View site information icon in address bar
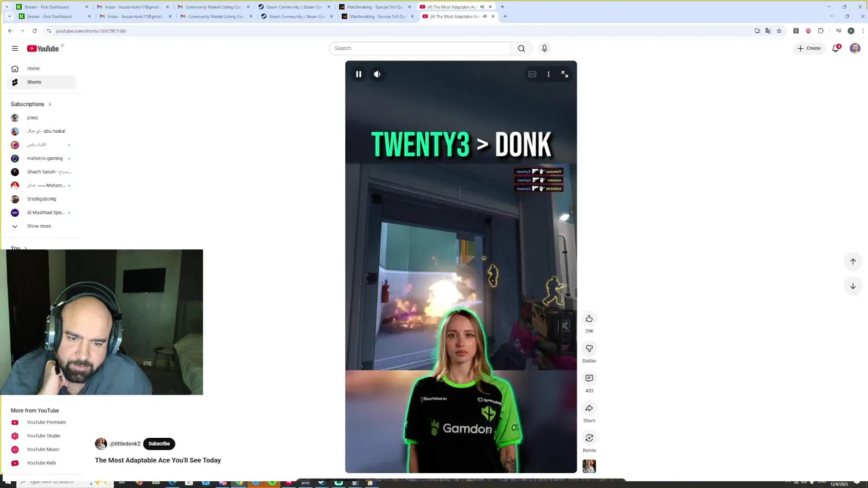Screen dimensions: 868x488 click(49, 30)
